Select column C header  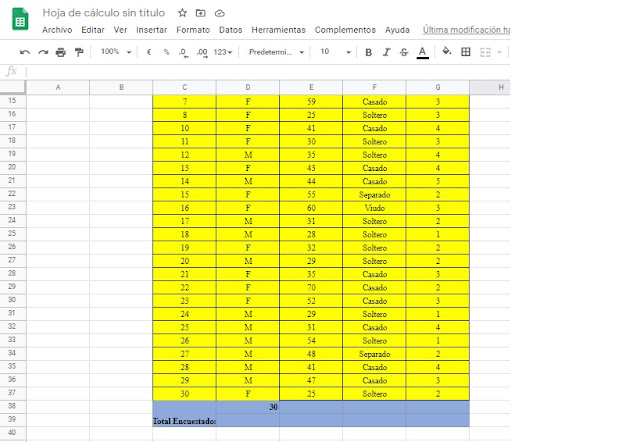click(x=184, y=87)
